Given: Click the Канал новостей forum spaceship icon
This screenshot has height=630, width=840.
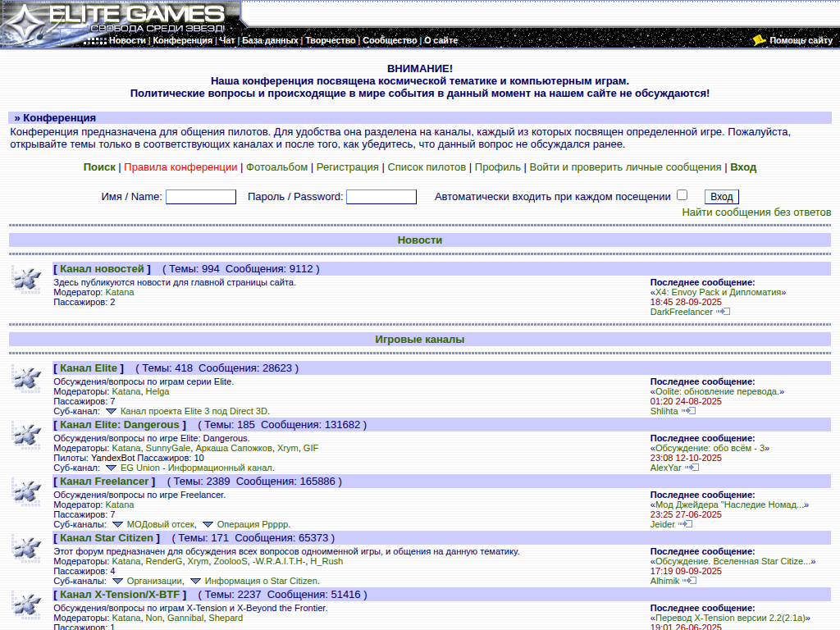Looking at the screenshot, I should pos(27,280).
